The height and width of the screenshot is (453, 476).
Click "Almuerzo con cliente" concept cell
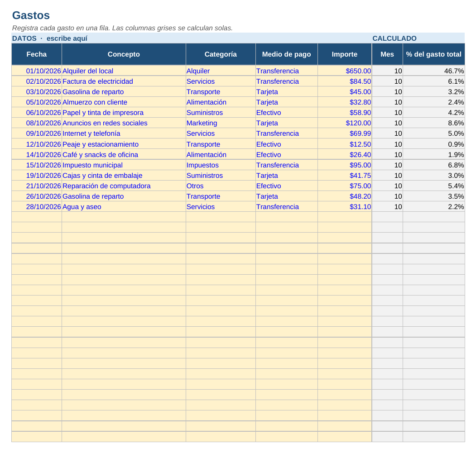click(x=124, y=102)
